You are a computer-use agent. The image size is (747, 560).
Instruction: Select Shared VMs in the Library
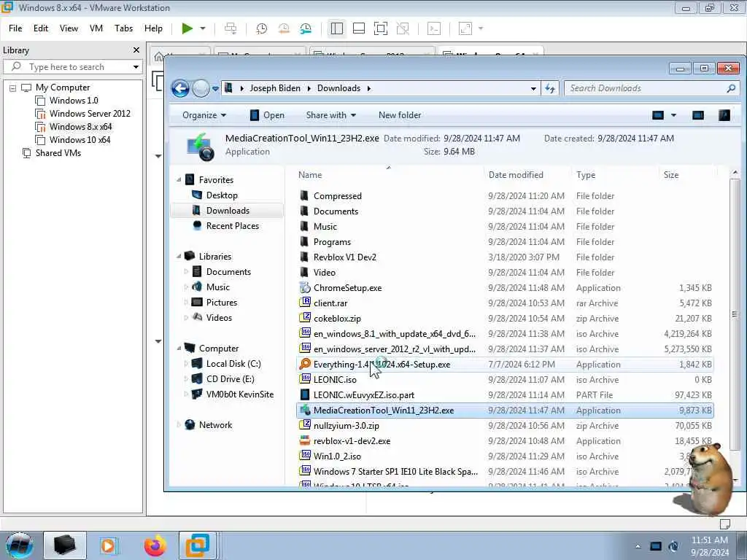(x=58, y=153)
